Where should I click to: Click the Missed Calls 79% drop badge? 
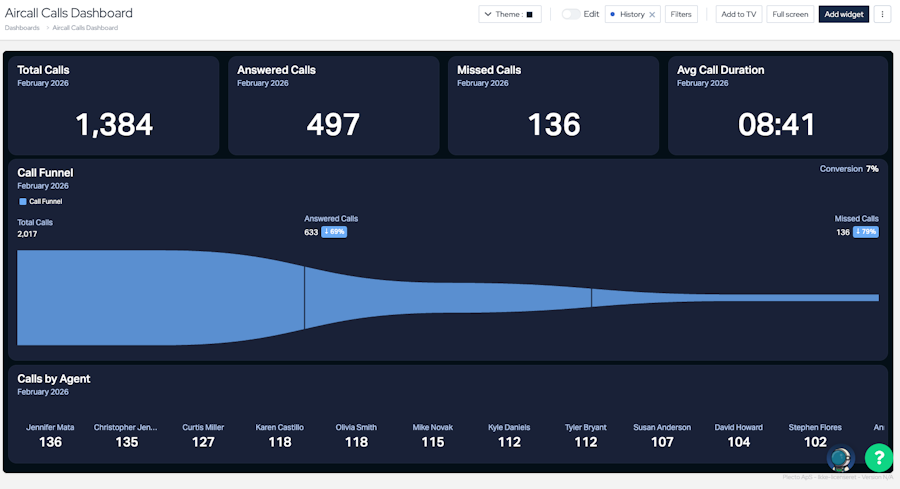click(866, 232)
